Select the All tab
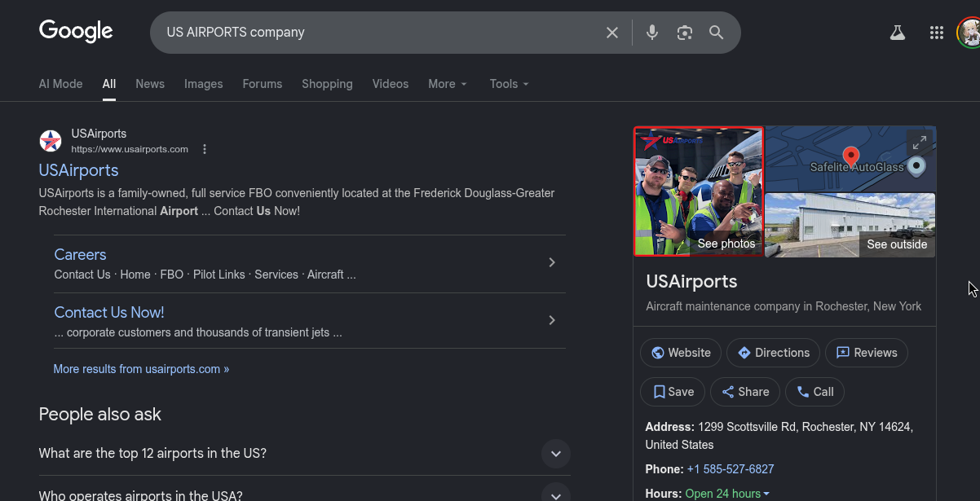Viewport: 980px width, 501px height. (109, 84)
